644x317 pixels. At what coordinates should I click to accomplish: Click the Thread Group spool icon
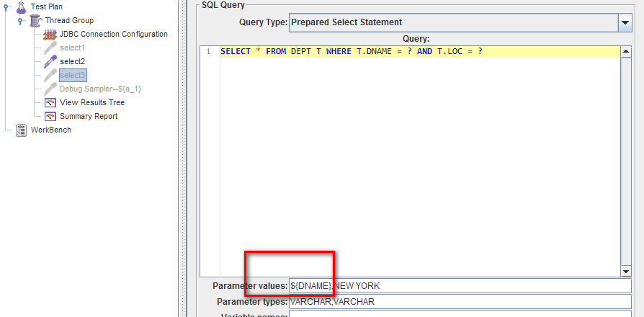pyautogui.click(x=35, y=20)
